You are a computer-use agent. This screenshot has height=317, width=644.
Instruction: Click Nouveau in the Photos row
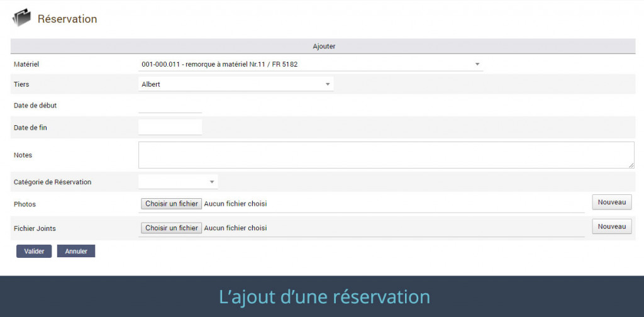[611, 202]
